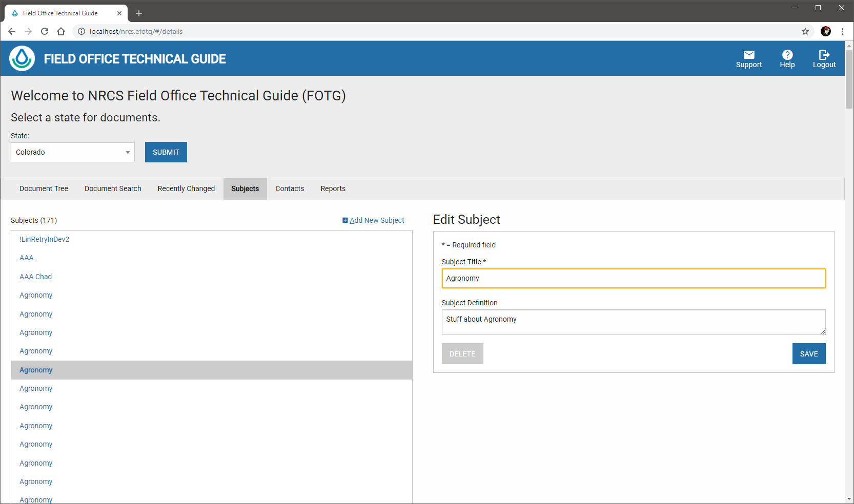Open the browser three-dot menu
This screenshot has height=504, width=854.
(842, 31)
